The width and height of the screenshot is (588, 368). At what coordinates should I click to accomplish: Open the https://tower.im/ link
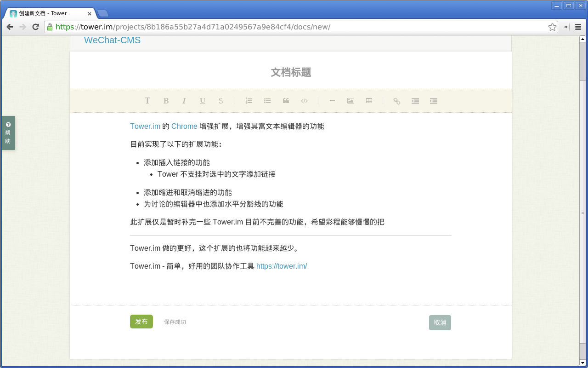pos(282,266)
